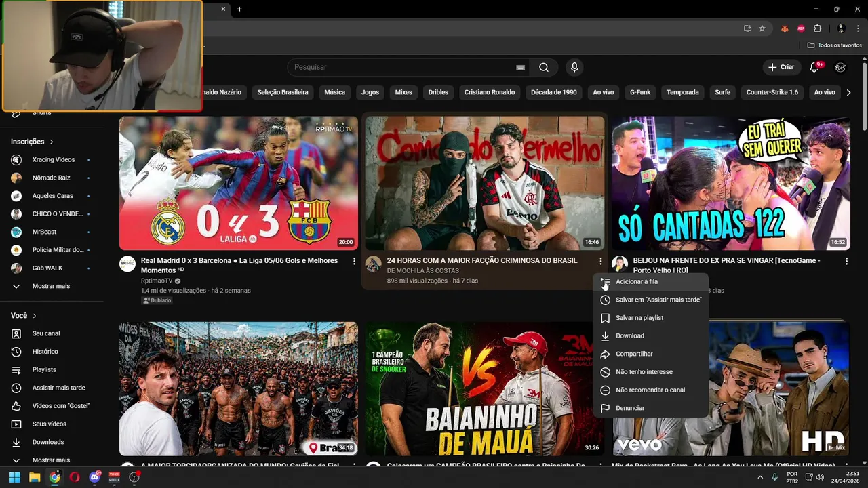This screenshot has height=488, width=868.
Task: Select Denunciar in context menu
Action: 650,408
